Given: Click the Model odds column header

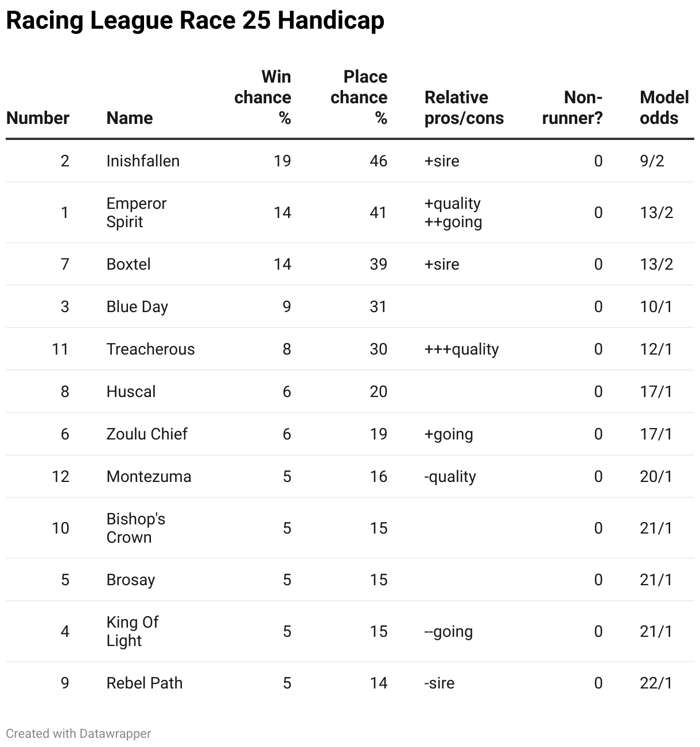Looking at the screenshot, I should click(x=664, y=108).
